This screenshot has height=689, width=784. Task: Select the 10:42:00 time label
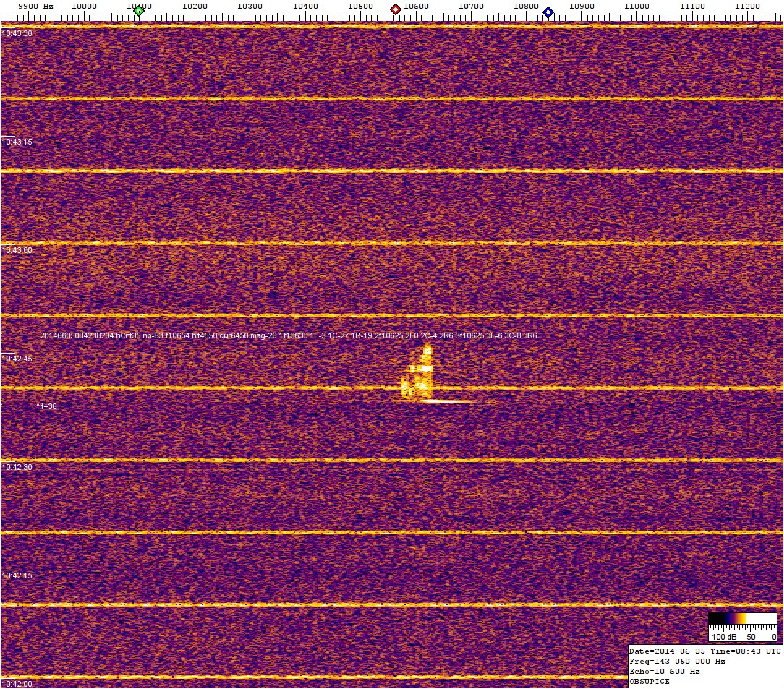[x=17, y=684]
